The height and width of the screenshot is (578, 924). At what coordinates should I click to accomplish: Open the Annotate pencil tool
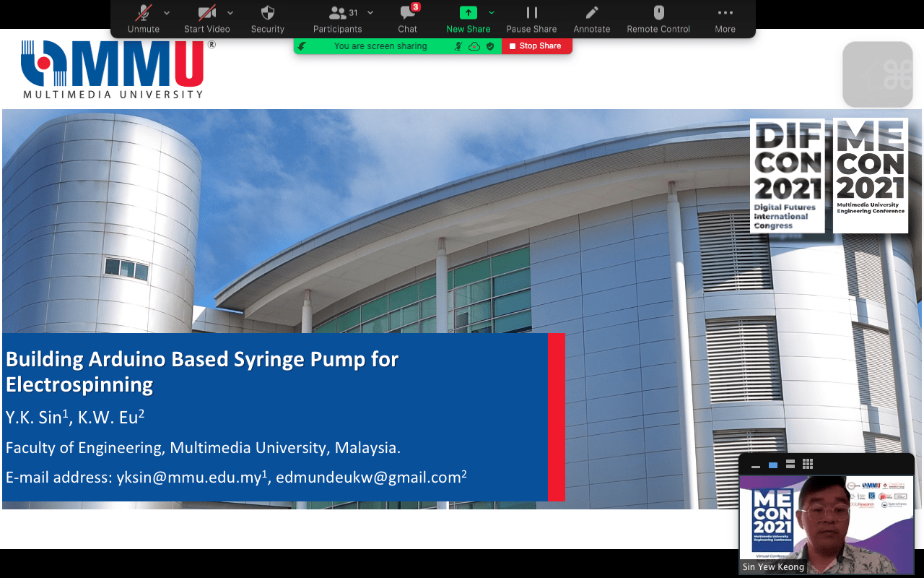[x=592, y=19]
